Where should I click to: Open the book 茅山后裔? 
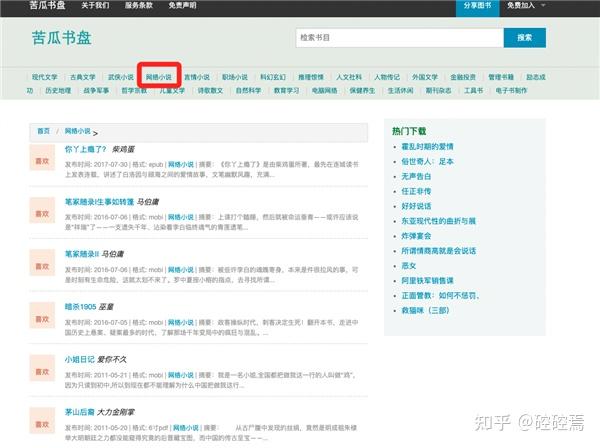click(80, 412)
